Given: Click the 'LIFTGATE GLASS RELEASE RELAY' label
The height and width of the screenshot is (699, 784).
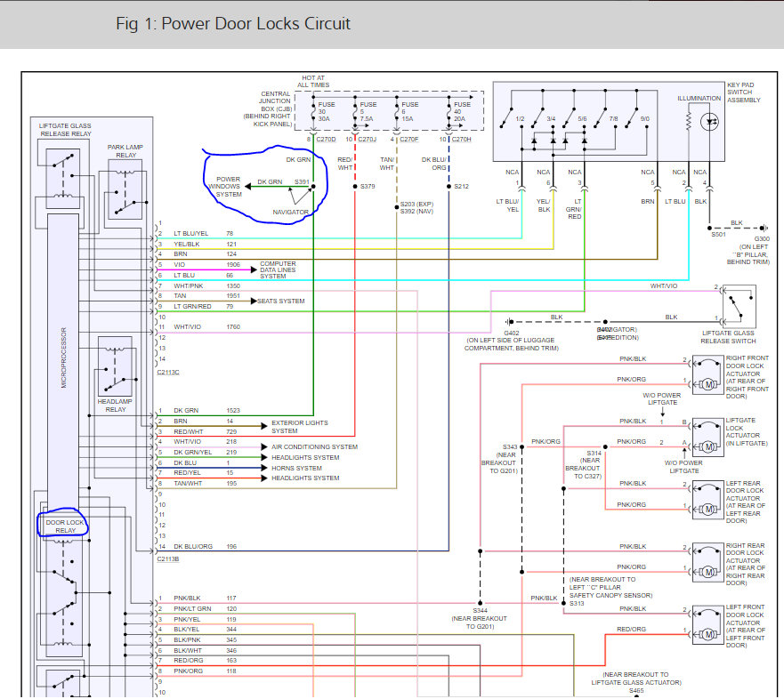Looking at the screenshot, I should coord(65,130).
